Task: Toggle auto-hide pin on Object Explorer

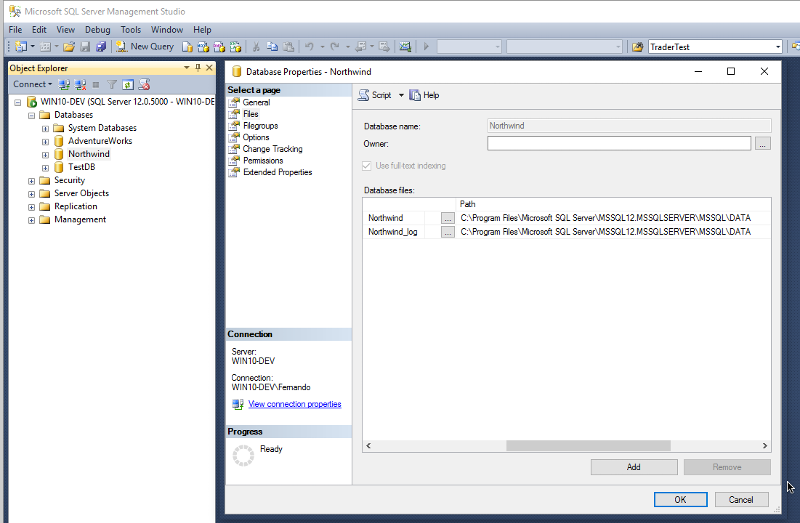Action: pos(198,67)
